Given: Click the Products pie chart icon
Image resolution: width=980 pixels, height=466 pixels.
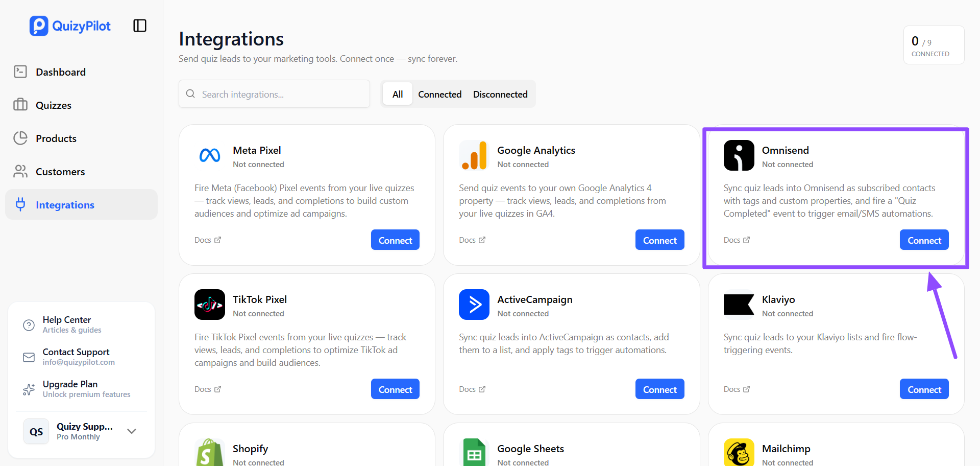Looking at the screenshot, I should click(20, 138).
